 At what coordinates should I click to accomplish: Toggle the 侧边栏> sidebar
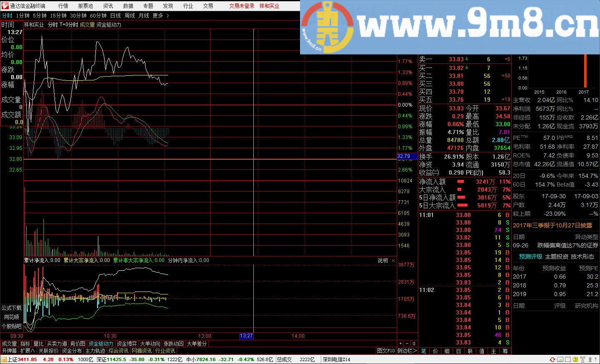407,351
